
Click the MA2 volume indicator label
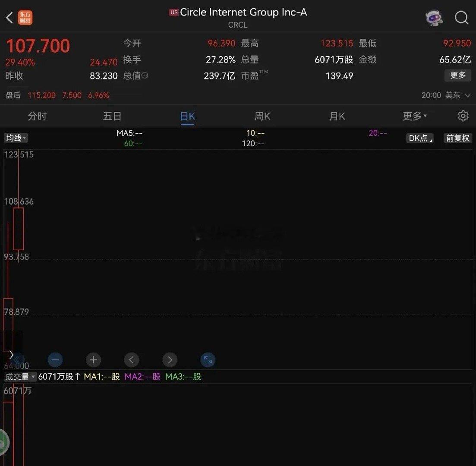point(142,377)
